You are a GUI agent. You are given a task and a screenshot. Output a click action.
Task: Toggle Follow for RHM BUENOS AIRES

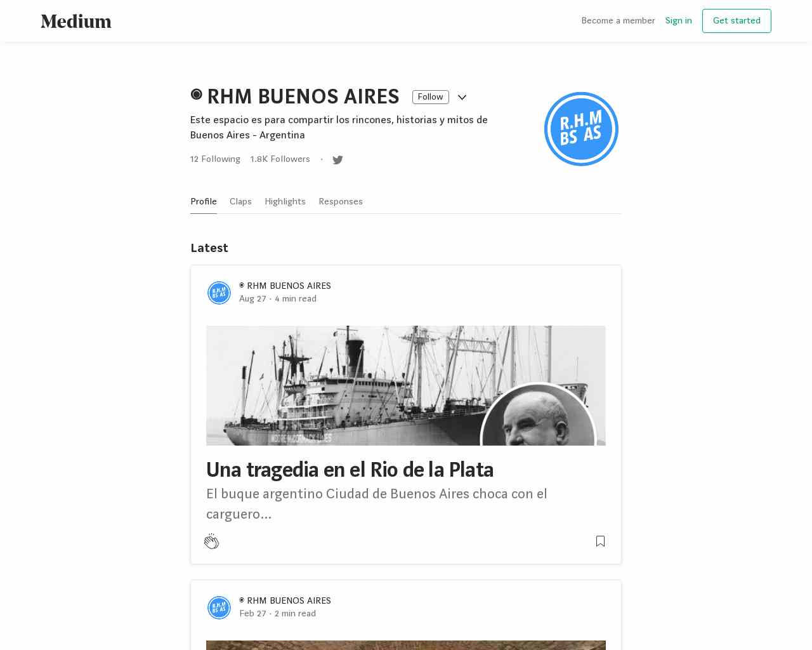[430, 97]
